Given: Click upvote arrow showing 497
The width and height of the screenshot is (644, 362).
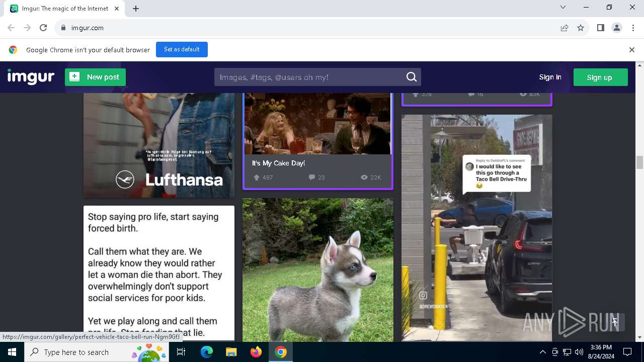Looking at the screenshot, I should tap(256, 177).
